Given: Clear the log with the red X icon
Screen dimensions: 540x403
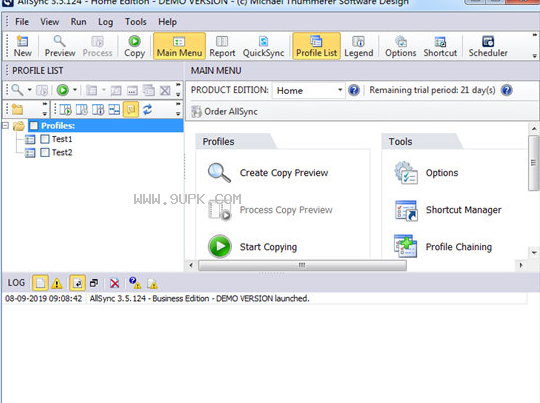Looking at the screenshot, I should click(x=114, y=283).
